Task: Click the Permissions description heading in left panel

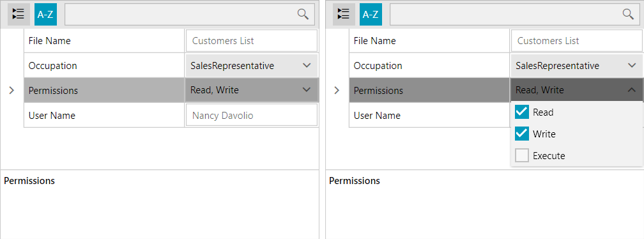Action: point(29,181)
